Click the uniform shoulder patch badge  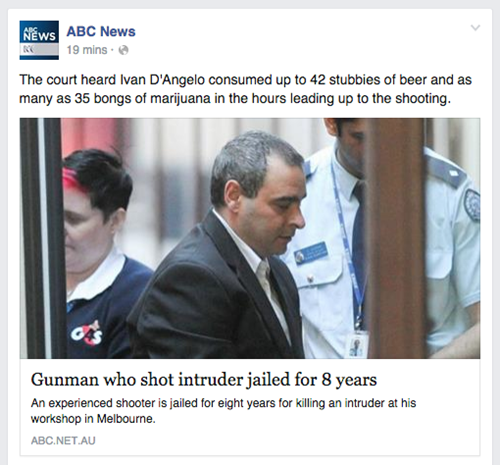coord(471,205)
